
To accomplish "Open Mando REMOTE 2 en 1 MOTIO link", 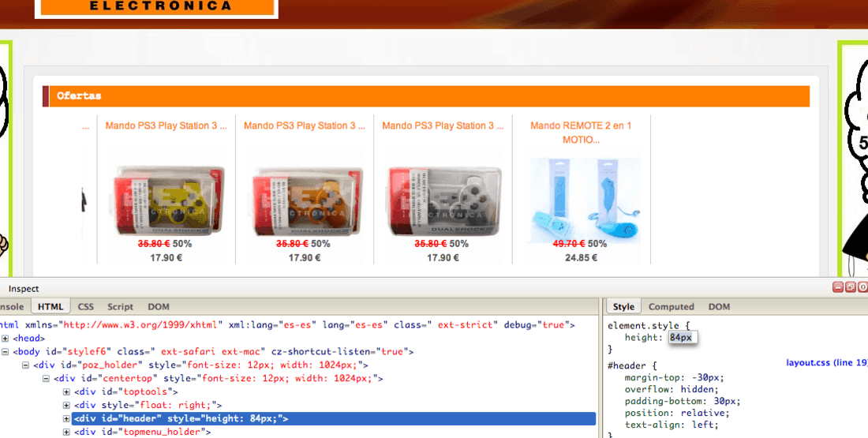I will [581, 133].
